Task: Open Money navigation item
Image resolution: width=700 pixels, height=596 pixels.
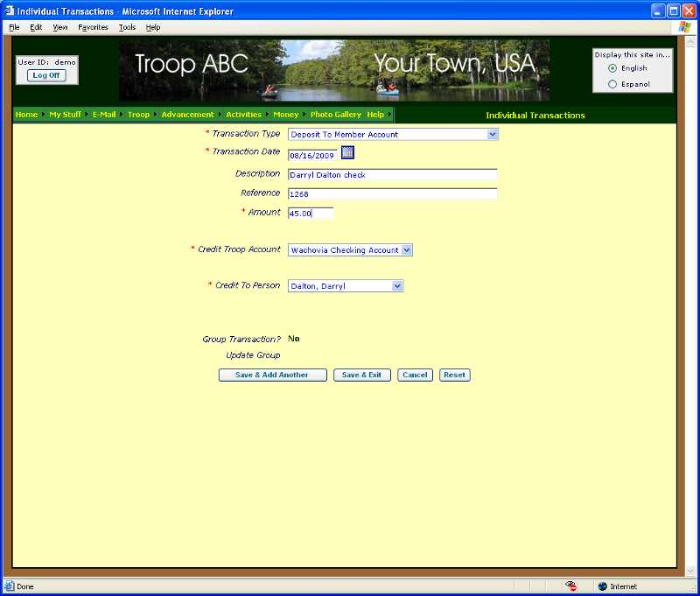Action: tap(286, 115)
